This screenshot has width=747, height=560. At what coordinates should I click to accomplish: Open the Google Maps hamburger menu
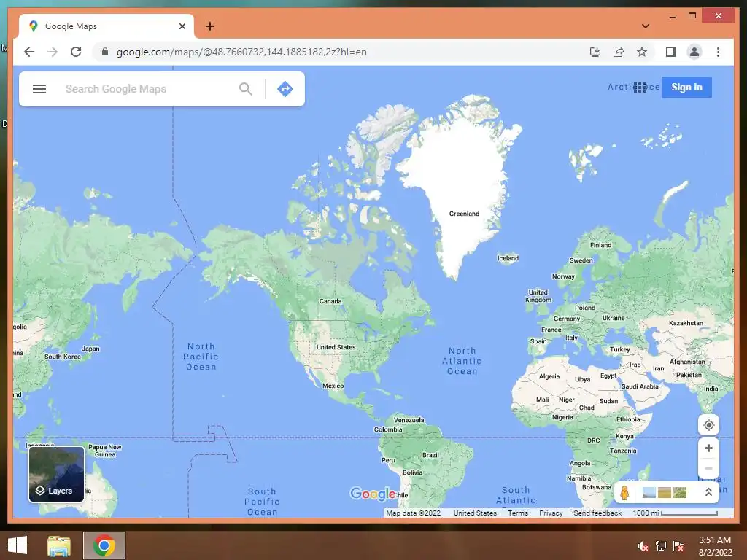coord(39,89)
